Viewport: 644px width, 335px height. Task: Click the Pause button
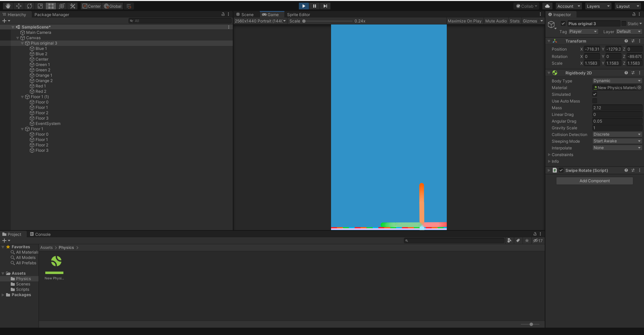pos(314,6)
